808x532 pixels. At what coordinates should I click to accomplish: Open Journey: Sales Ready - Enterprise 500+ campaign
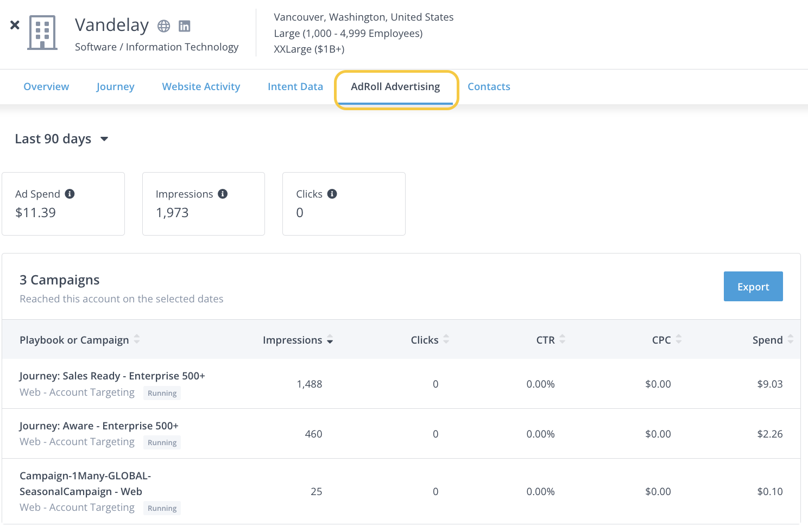coord(112,376)
